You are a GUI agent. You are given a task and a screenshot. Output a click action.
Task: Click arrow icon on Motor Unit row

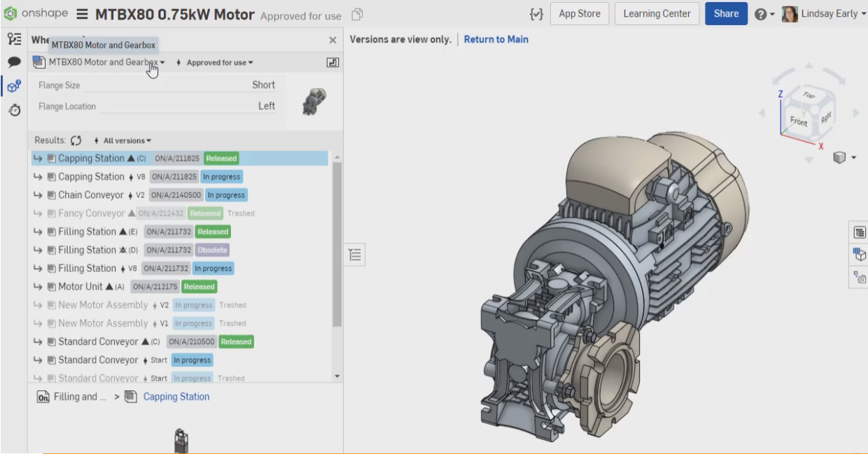(x=38, y=287)
